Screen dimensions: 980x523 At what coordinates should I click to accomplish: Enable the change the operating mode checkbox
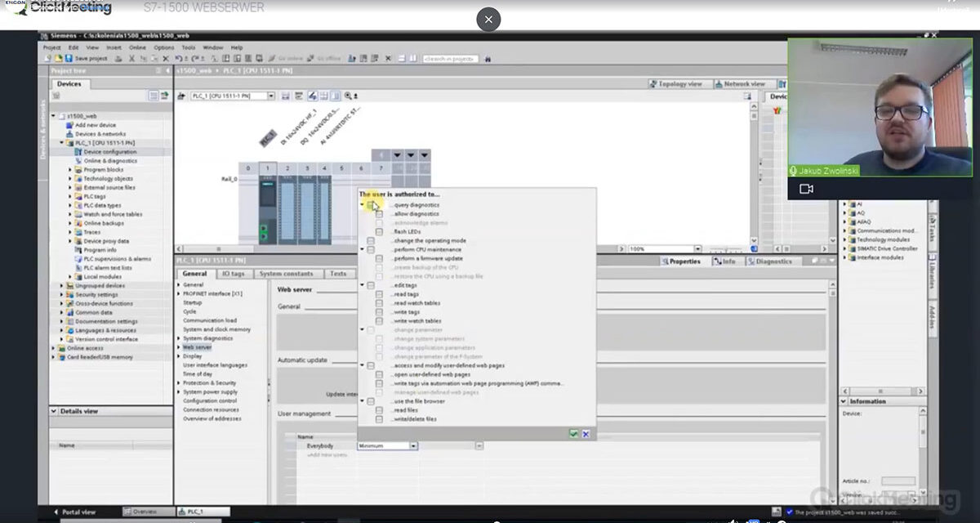pos(371,241)
